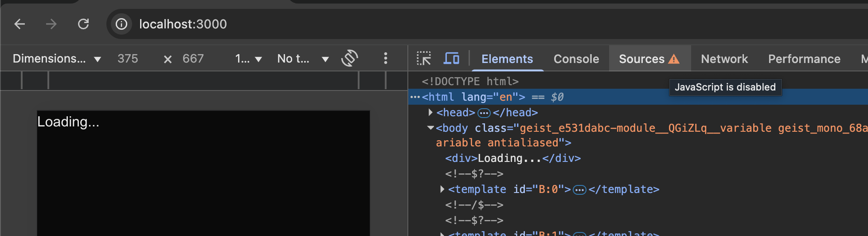Go back to the previous page
This screenshot has width=868, height=236.
tap(20, 24)
